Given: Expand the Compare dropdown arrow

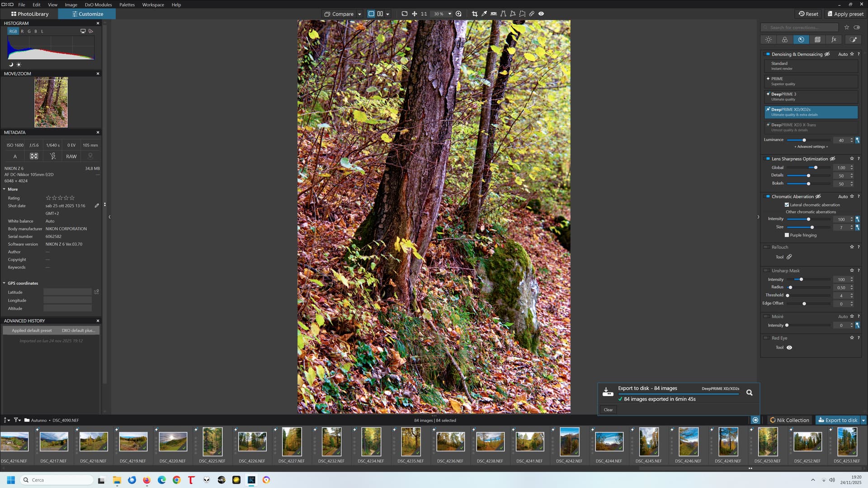Looking at the screenshot, I should pyautogui.click(x=359, y=14).
